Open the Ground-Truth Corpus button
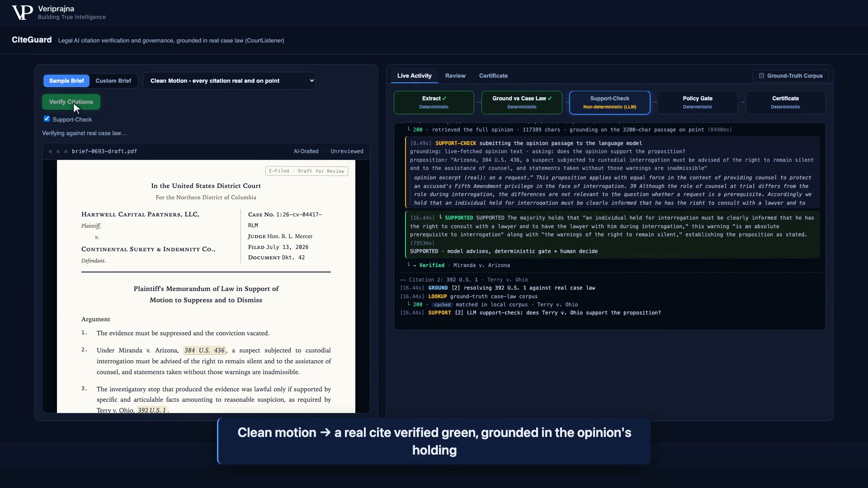 (790, 76)
